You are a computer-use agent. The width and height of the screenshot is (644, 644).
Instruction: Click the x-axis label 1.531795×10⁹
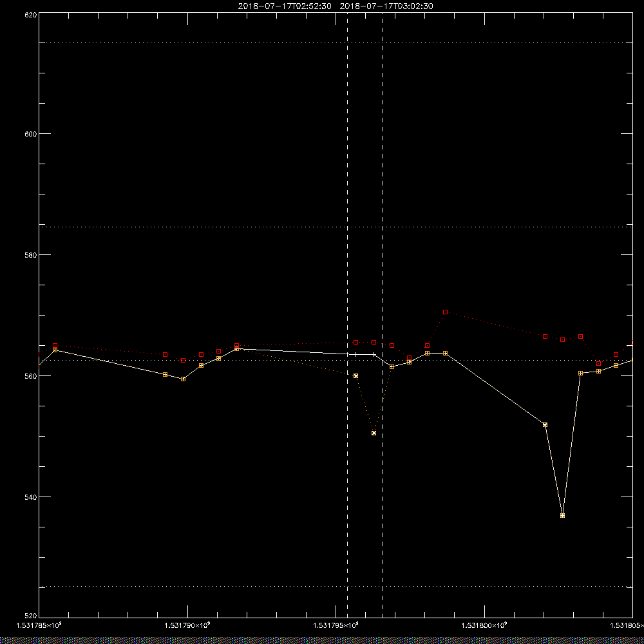point(336,625)
